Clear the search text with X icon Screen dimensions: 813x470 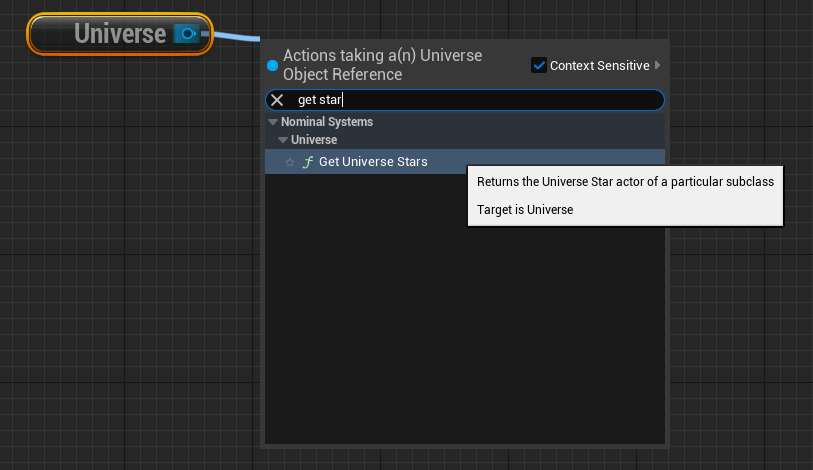(277, 100)
